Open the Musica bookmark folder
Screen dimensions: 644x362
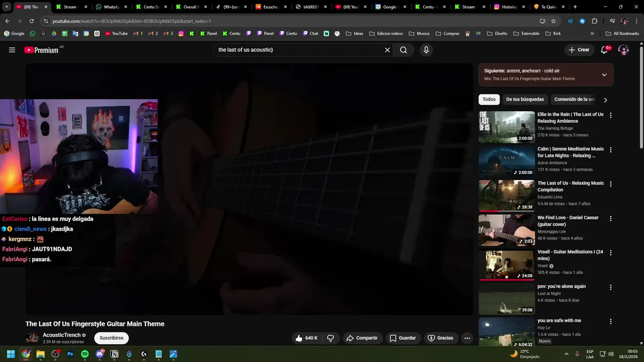[419, 34]
